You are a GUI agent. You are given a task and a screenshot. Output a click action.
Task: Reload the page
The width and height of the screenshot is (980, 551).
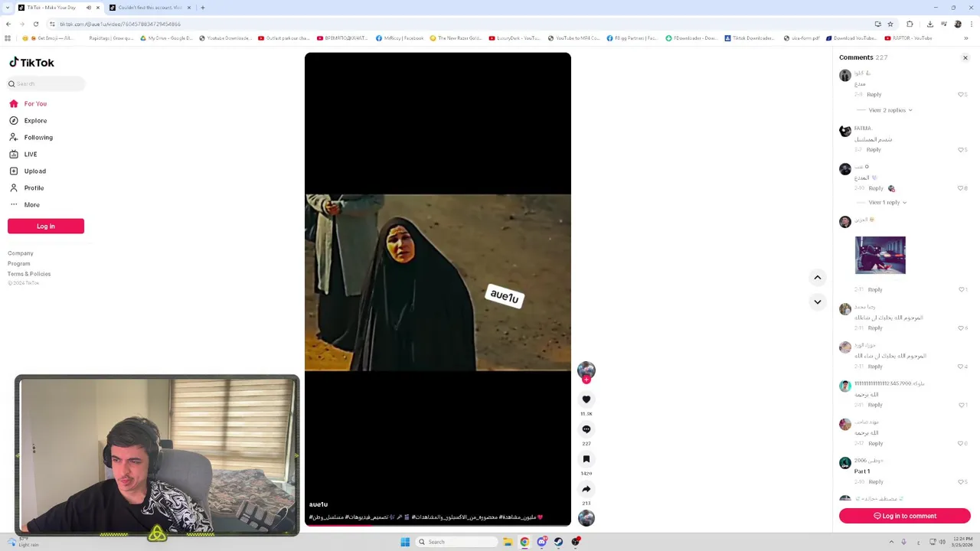point(35,24)
